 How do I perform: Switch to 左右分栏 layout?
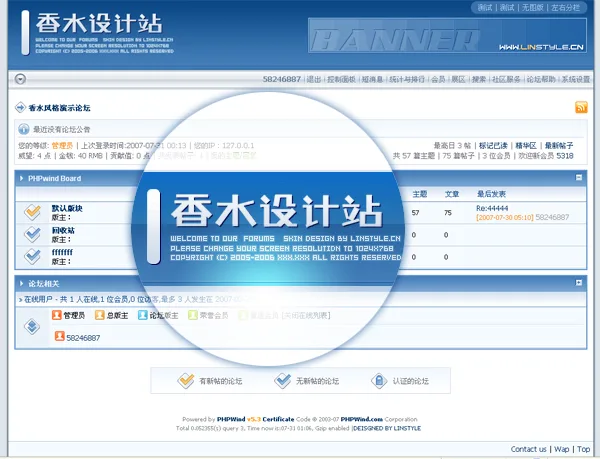coord(565,8)
